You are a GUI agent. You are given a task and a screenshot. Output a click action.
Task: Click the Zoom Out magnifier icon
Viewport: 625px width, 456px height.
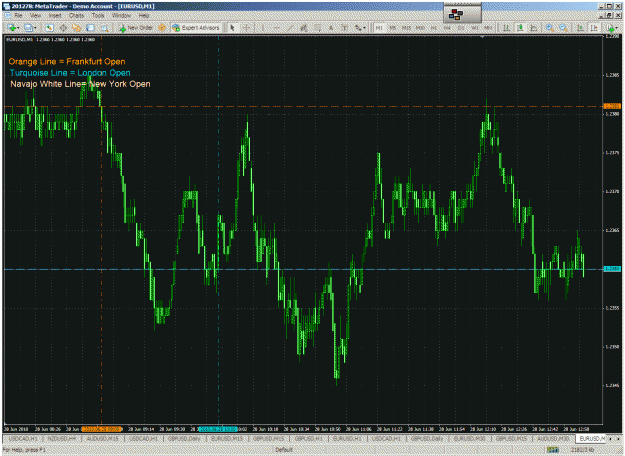563,28
